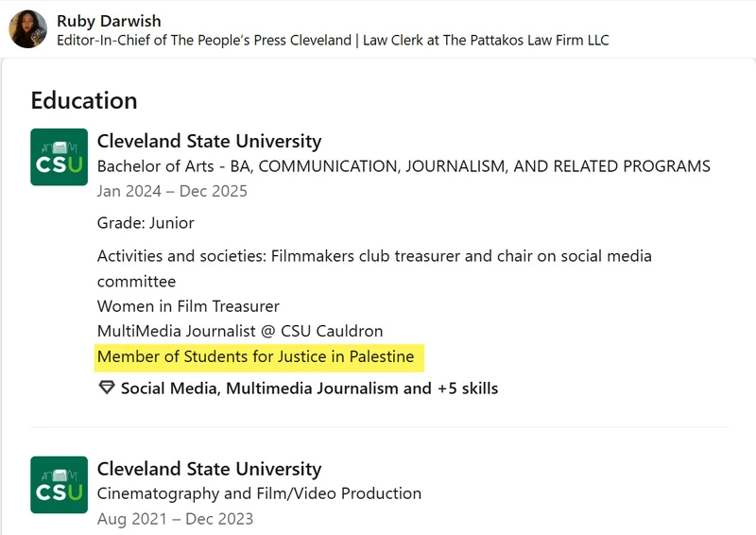Click Cinematography and Film/Video Production text
This screenshot has width=756, height=535.
click(x=259, y=493)
